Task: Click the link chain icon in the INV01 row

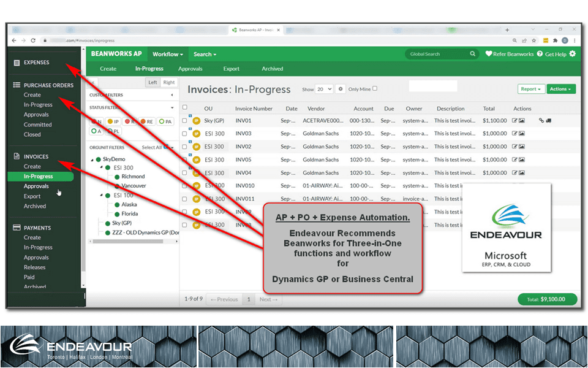Action: (541, 121)
